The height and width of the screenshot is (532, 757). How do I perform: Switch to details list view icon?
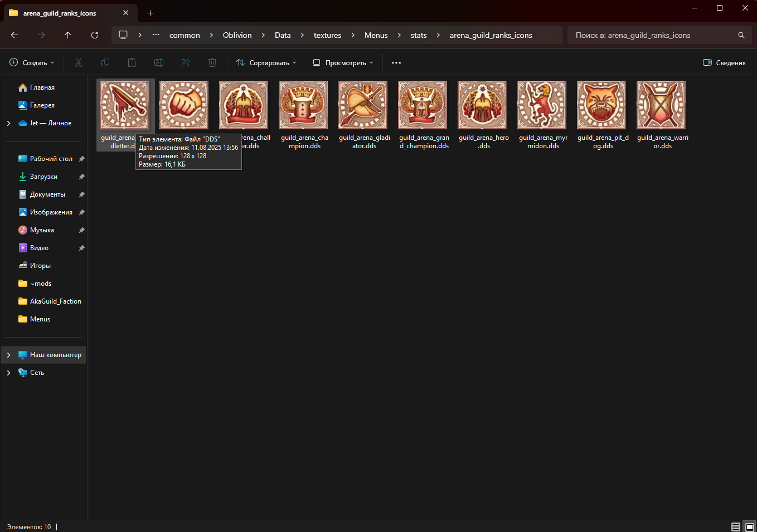click(736, 527)
